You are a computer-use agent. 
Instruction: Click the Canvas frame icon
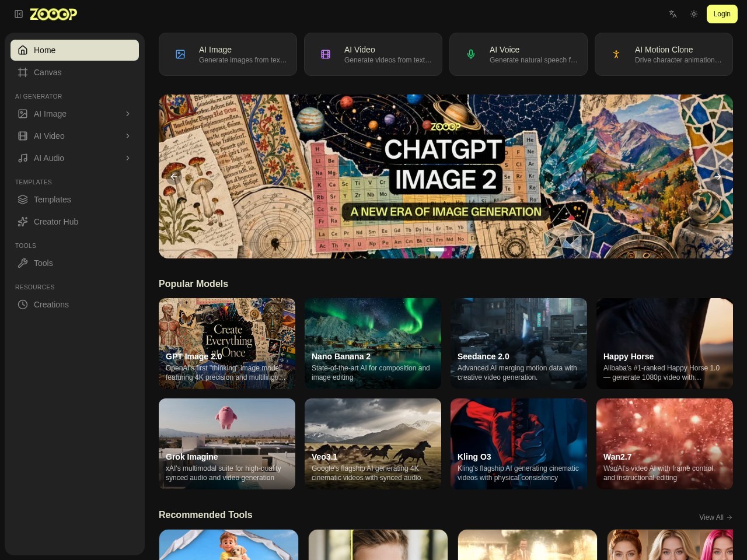click(x=23, y=72)
